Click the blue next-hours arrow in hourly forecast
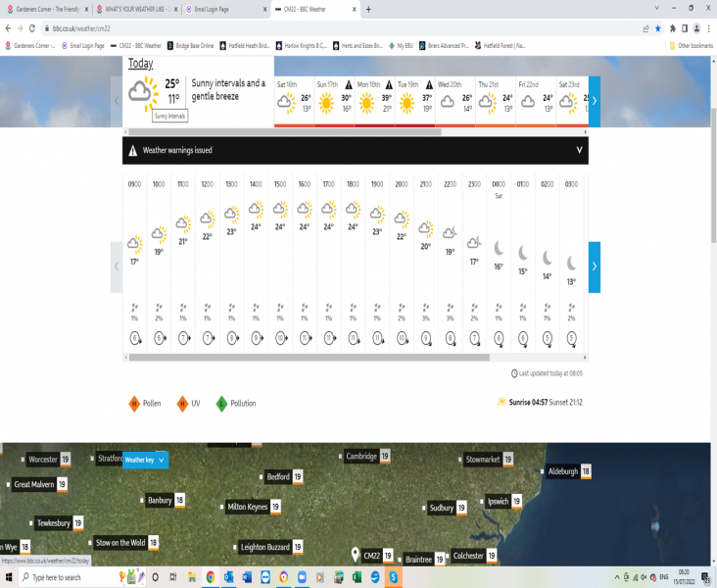717x588 pixels. (x=594, y=266)
